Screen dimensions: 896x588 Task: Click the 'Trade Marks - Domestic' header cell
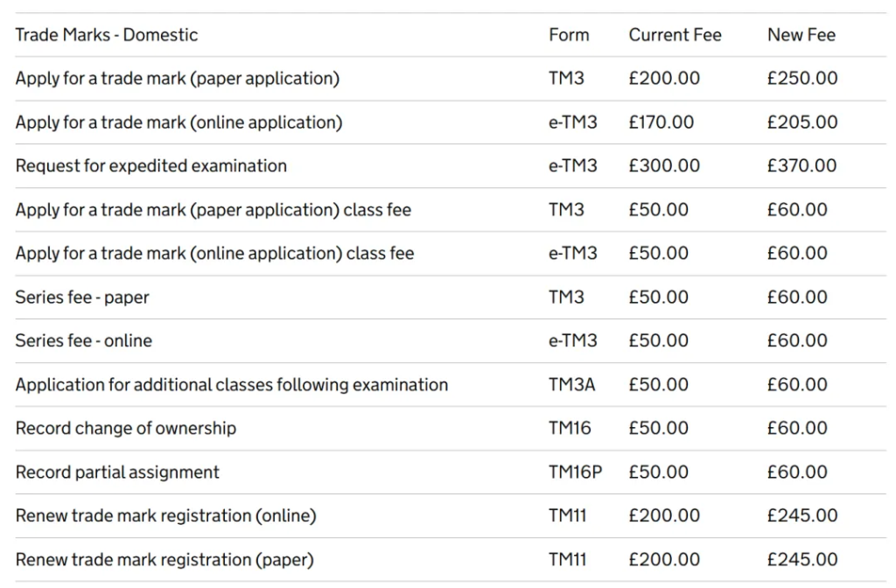click(x=107, y=35)
